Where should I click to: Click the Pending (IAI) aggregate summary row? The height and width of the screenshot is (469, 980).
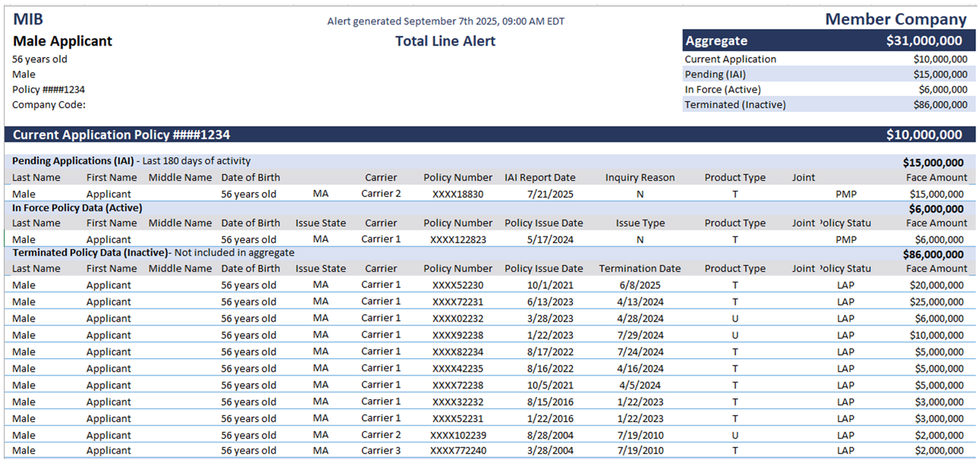[x=828, y=74]
